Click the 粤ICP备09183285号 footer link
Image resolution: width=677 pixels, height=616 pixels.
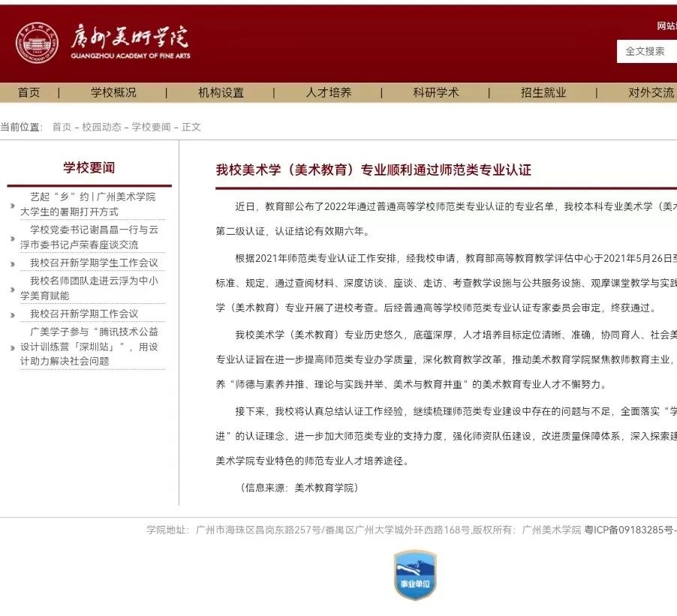tap(630, 530)
